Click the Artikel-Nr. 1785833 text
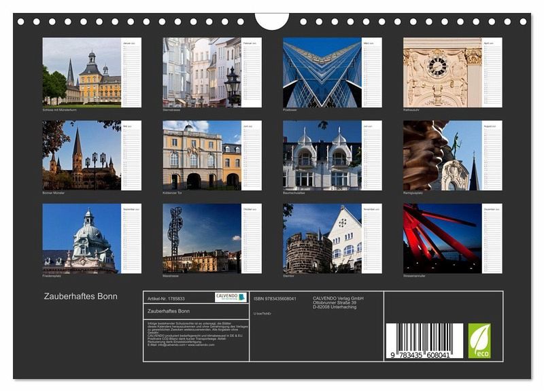The width and height of the screenshot is (544, 392). (166, 298)
